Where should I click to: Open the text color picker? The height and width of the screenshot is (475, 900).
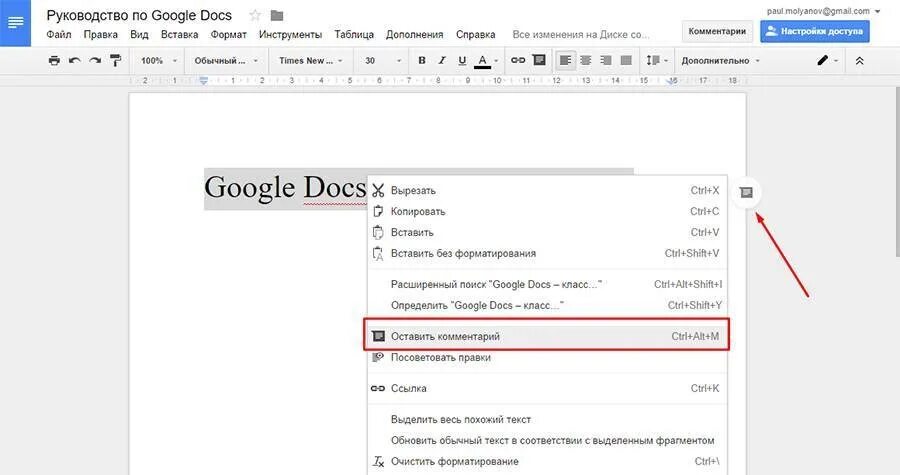487,60
